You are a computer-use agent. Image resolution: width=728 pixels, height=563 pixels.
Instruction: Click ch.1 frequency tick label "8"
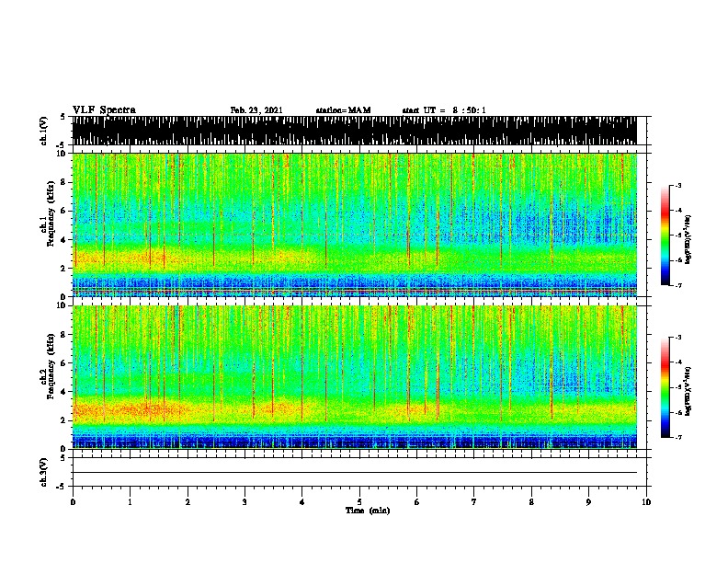[63, 182]
